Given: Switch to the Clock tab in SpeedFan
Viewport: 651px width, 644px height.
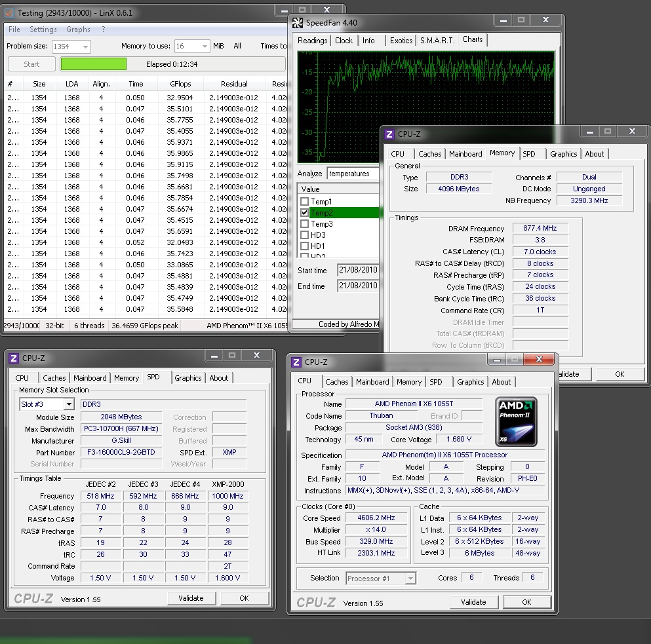Looking at the screenshot, I should pyautogui.click(x=344, y=41).
